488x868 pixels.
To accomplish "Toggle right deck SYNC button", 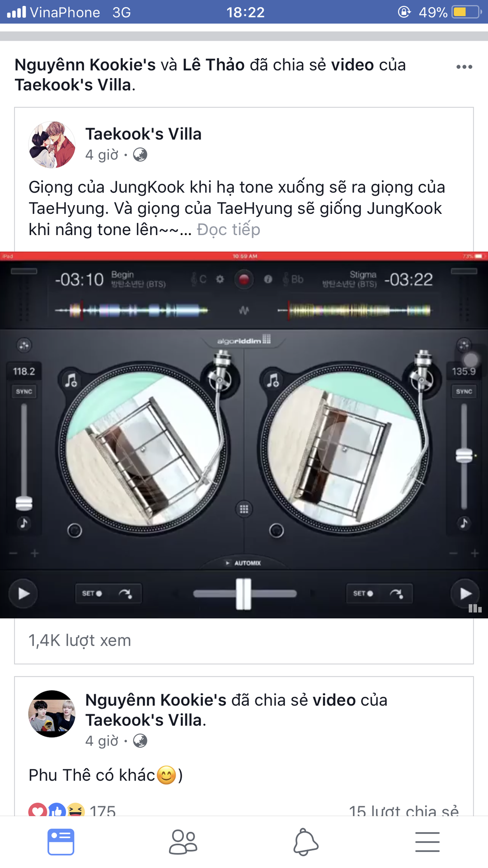I will (464, 392).
